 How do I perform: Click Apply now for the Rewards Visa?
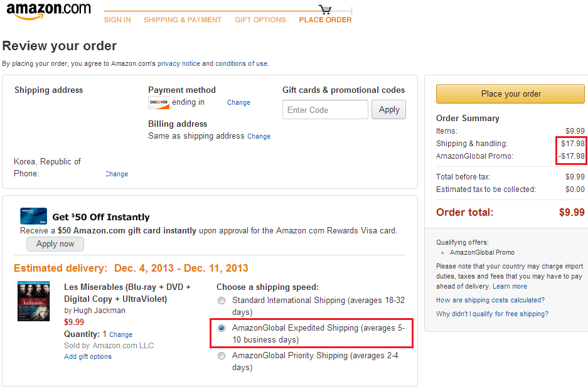(x=55, y=244)
